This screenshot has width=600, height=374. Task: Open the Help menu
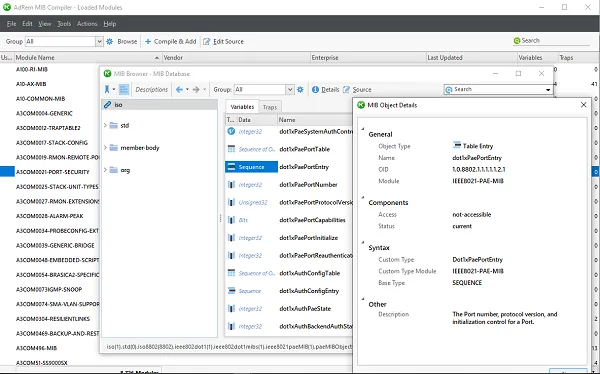109,24
